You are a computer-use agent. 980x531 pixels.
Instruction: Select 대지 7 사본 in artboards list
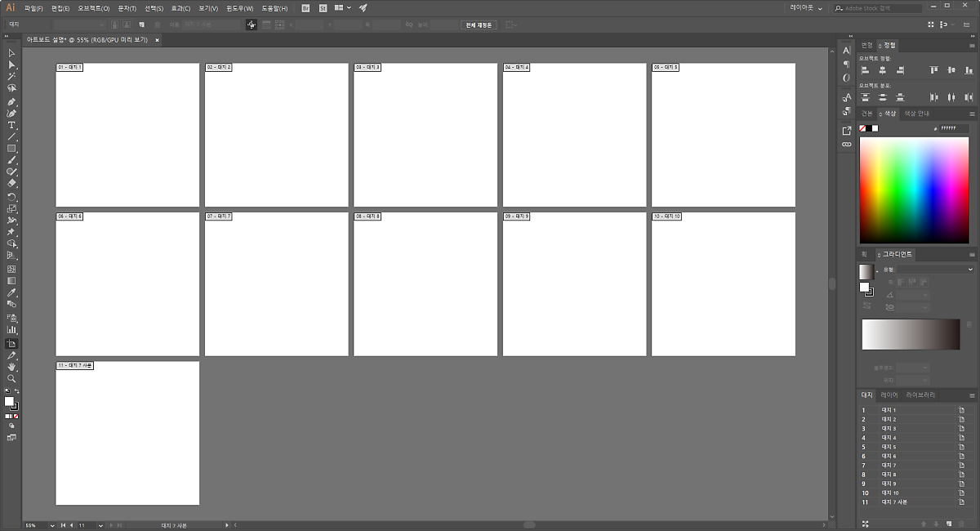(894, 502)
